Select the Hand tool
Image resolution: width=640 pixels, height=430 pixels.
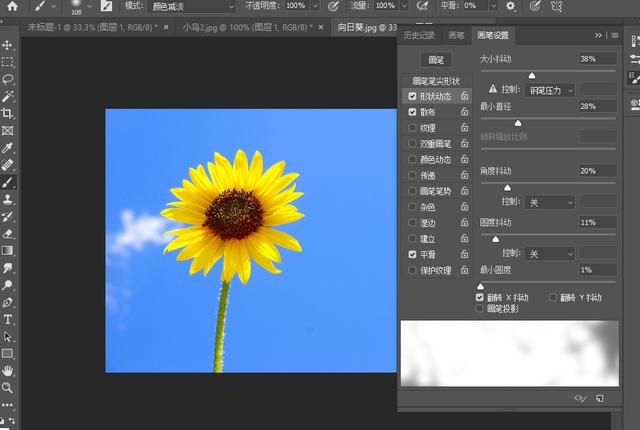pyautogui.click(x=8, y=370)
